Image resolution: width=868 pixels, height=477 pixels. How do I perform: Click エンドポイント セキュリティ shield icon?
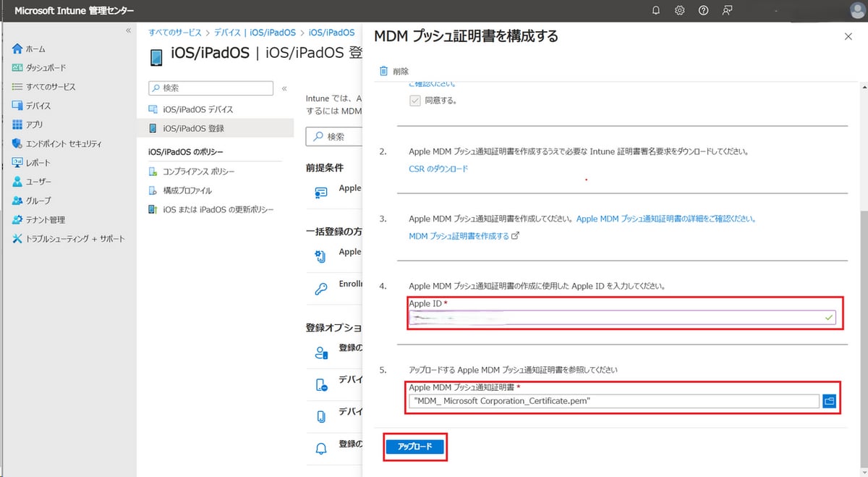click(17, 144)
